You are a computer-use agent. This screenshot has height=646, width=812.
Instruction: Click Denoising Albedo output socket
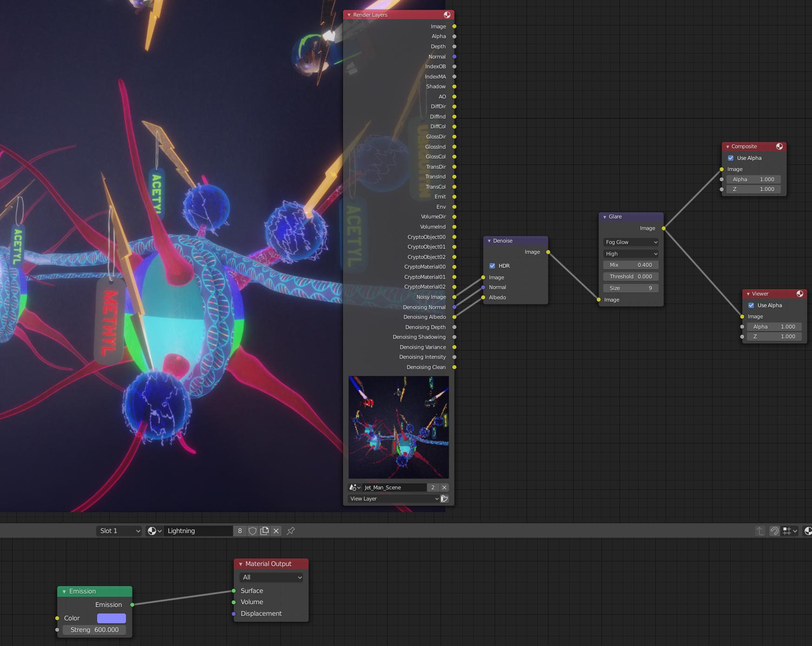click(x=454, y=317)
